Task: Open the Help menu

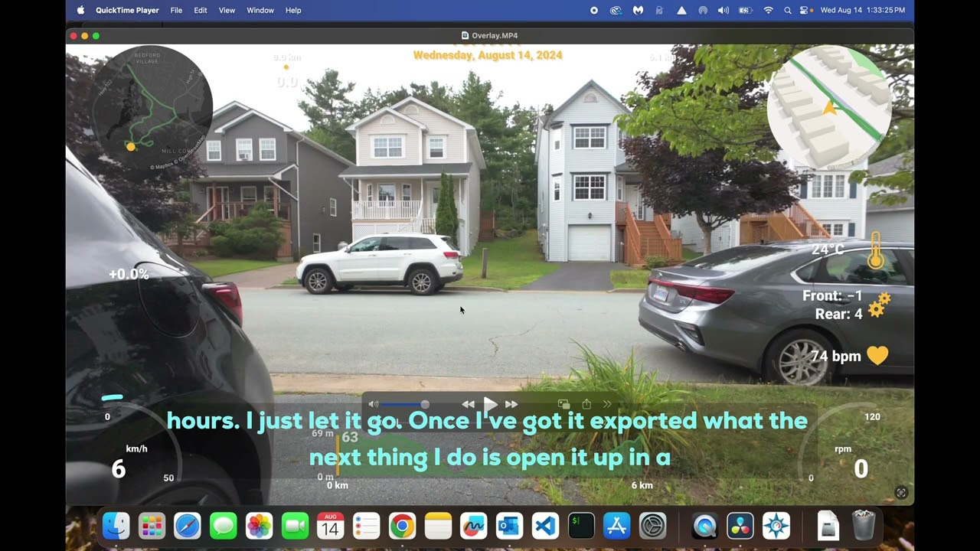Action: 293,10
